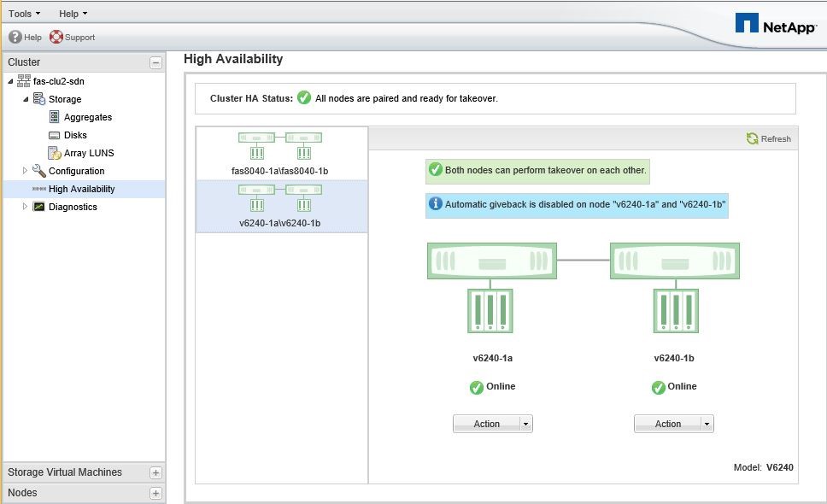Click the blue info icon for automatic giveback

[x=435, y=203]
